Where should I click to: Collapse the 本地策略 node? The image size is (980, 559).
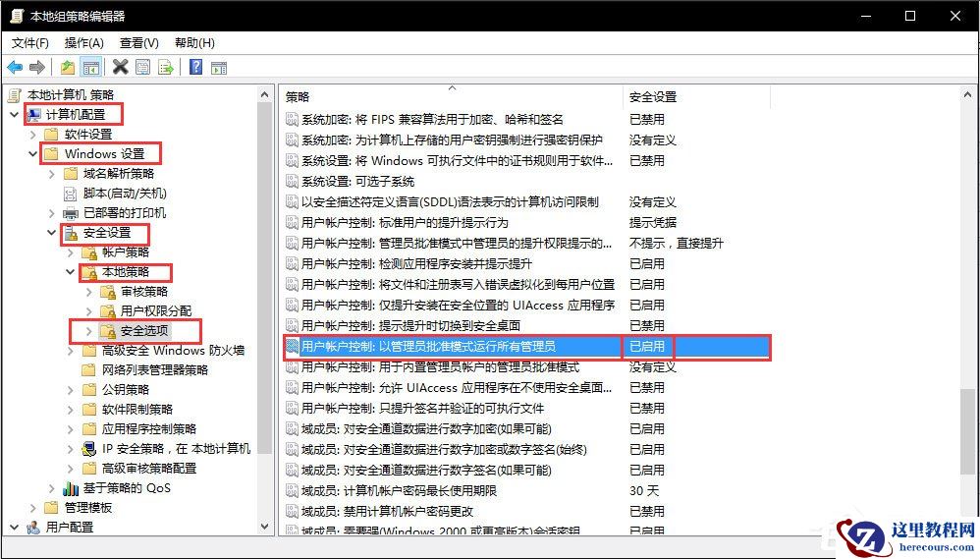(x=71, y=272)
